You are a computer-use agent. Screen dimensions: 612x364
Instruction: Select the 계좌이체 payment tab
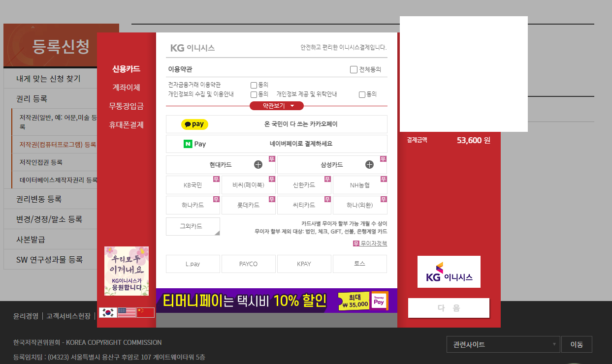(127, 88)
